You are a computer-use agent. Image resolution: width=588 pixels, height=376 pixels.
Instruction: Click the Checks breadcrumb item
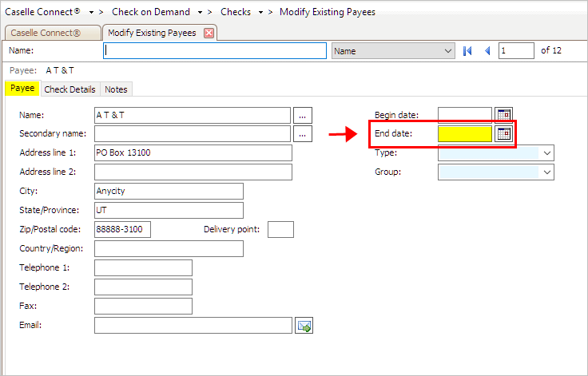coord(235,13)
